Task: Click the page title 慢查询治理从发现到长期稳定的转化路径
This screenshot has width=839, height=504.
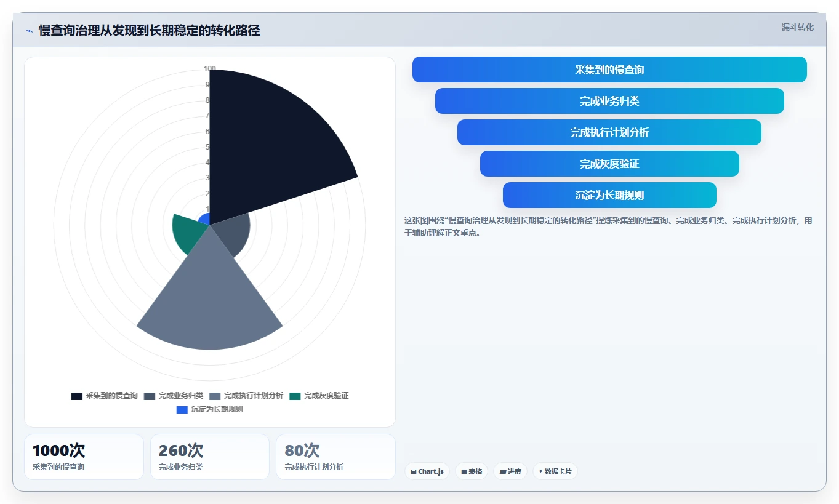Action: coord(149,30)
